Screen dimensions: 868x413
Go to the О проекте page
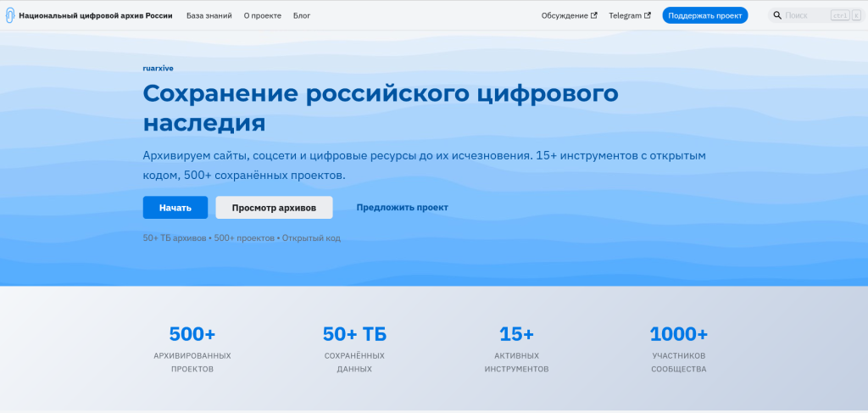[x=263, y=15]
